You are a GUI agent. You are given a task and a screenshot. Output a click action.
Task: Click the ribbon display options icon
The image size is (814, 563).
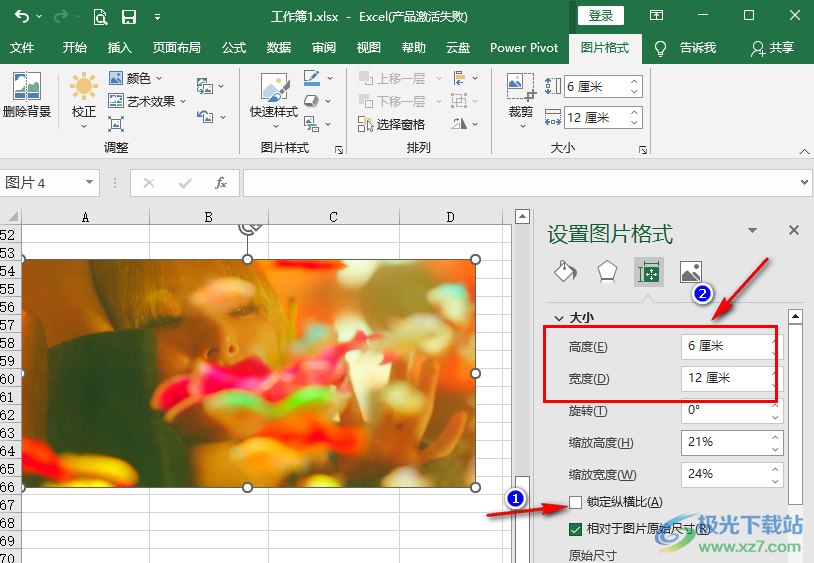[x=656, y=16]
